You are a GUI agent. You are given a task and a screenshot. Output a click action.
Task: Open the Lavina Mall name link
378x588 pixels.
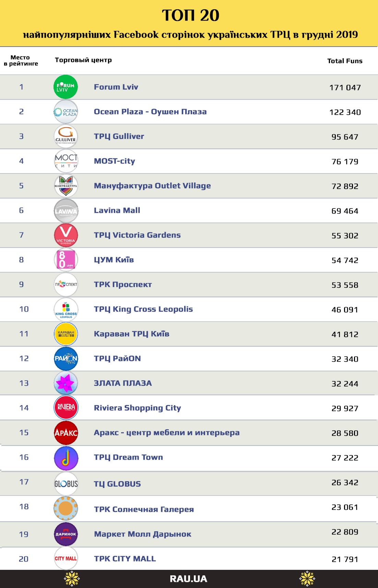117,210
